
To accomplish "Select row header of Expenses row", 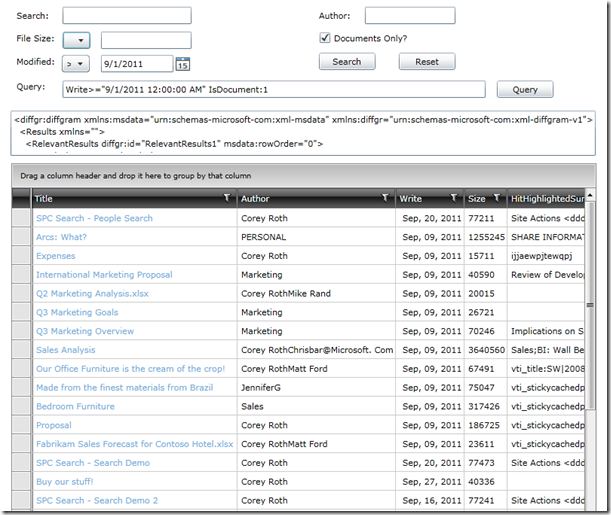I will (x=21, y=256).
